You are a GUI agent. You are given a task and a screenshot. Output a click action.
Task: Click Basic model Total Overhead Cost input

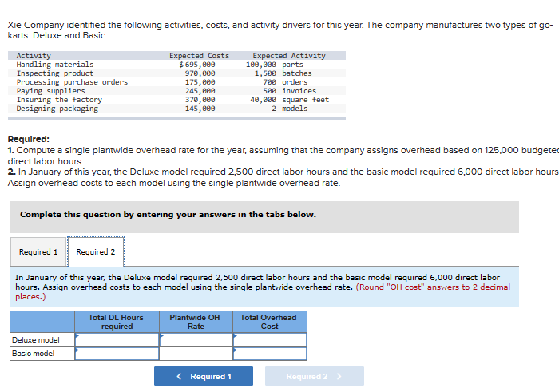pyautogui.click(x=270, y=354)
